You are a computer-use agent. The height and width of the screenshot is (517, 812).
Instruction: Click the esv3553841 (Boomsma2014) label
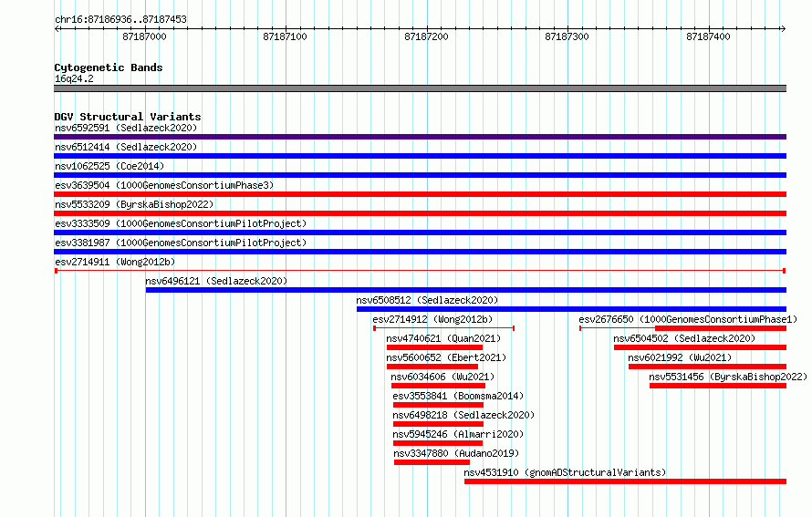[x=458, y=396]
